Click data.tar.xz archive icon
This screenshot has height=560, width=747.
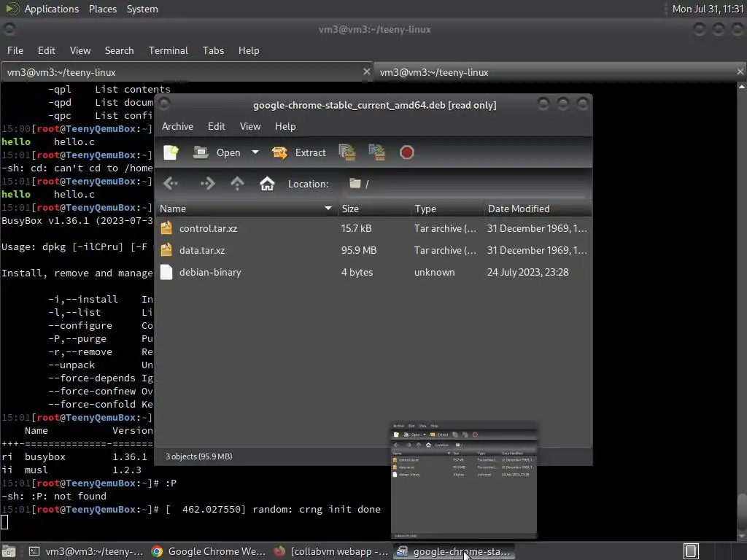point(166,250)
